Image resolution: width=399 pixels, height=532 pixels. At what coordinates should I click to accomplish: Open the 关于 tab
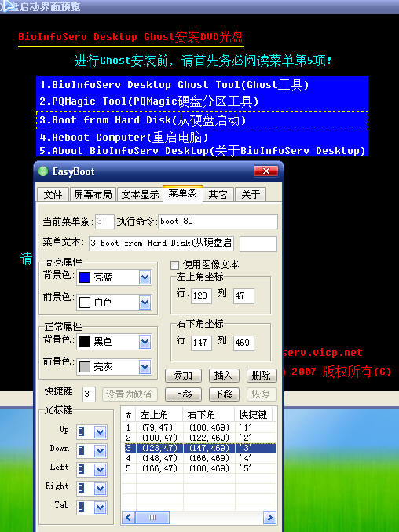point(251,194)
